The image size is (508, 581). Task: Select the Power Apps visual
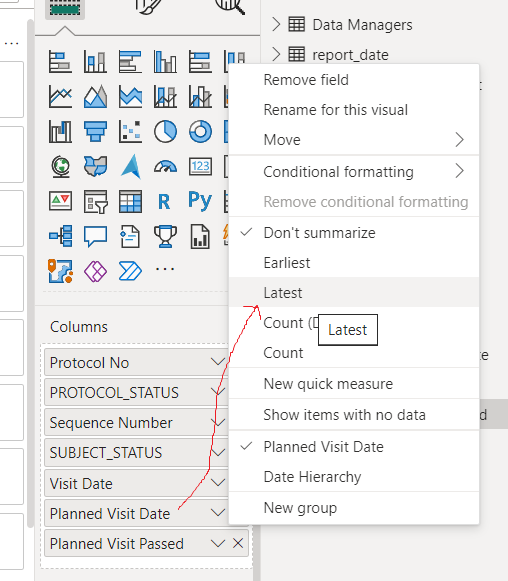click(x=95, y=271)
